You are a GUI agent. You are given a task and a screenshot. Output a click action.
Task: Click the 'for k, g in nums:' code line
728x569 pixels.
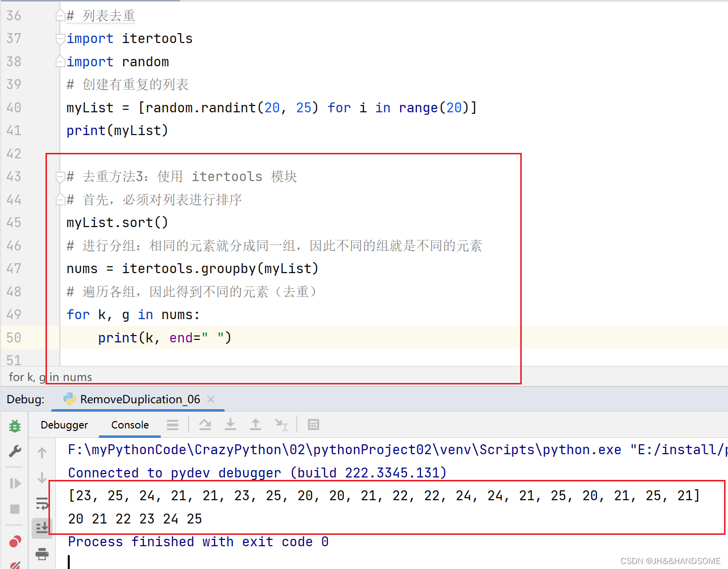point(133,315)
